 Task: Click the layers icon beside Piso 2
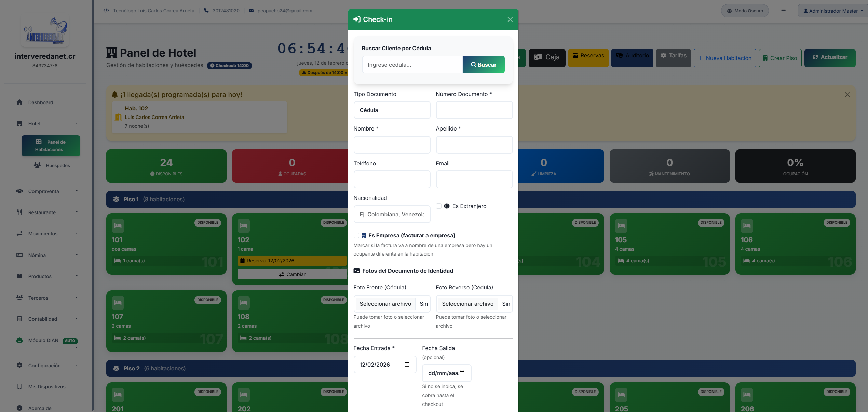pos(116,368)
